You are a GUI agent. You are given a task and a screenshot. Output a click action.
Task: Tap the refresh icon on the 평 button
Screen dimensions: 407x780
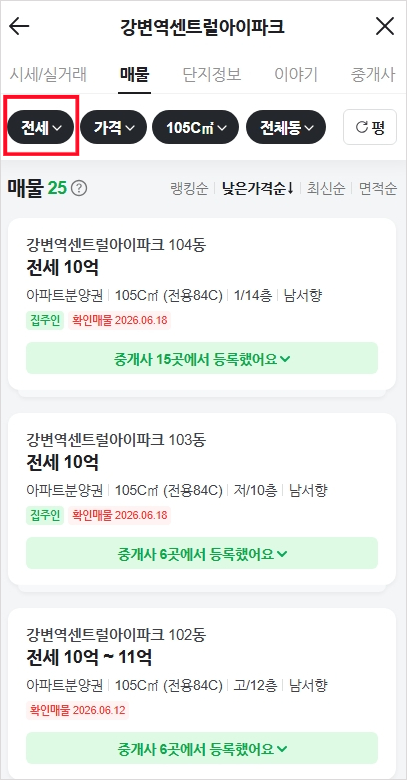[361, 127]
